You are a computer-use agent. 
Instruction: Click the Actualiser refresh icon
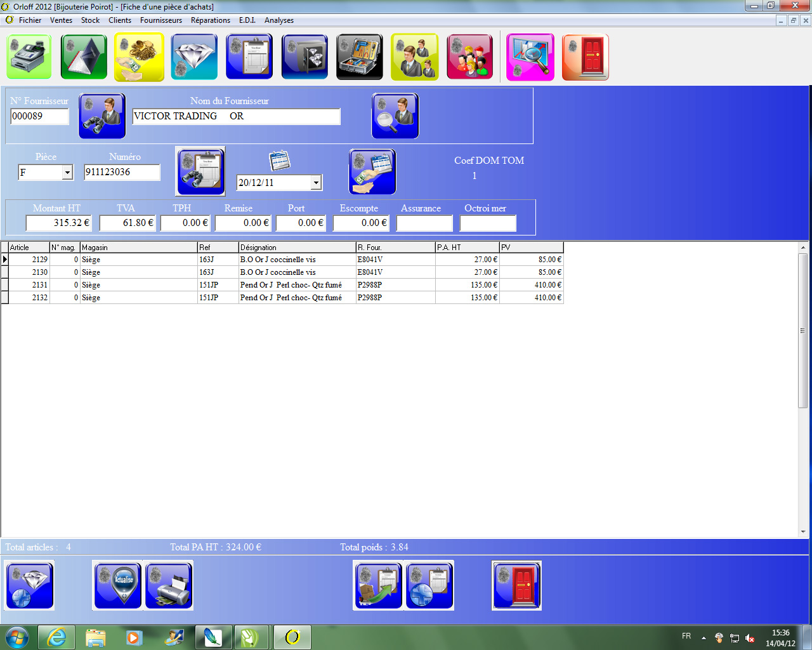pos(118,585)
